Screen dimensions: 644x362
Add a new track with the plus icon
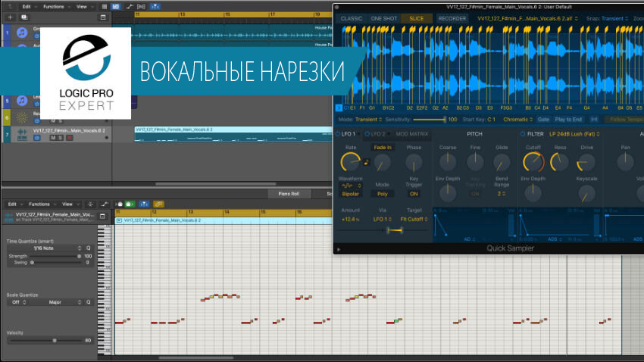click(x=11, y=17)
